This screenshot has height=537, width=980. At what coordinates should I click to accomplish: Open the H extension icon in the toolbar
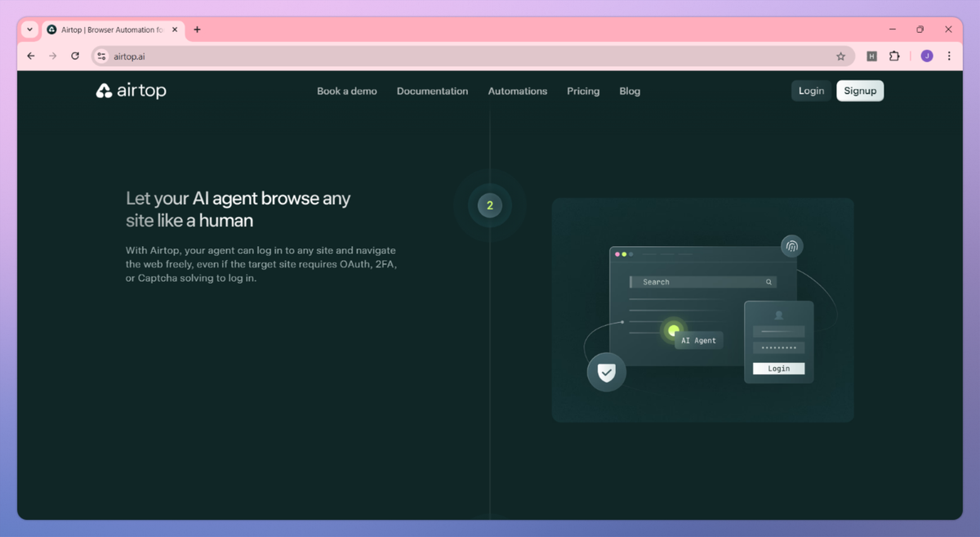[x=871, y=56]
